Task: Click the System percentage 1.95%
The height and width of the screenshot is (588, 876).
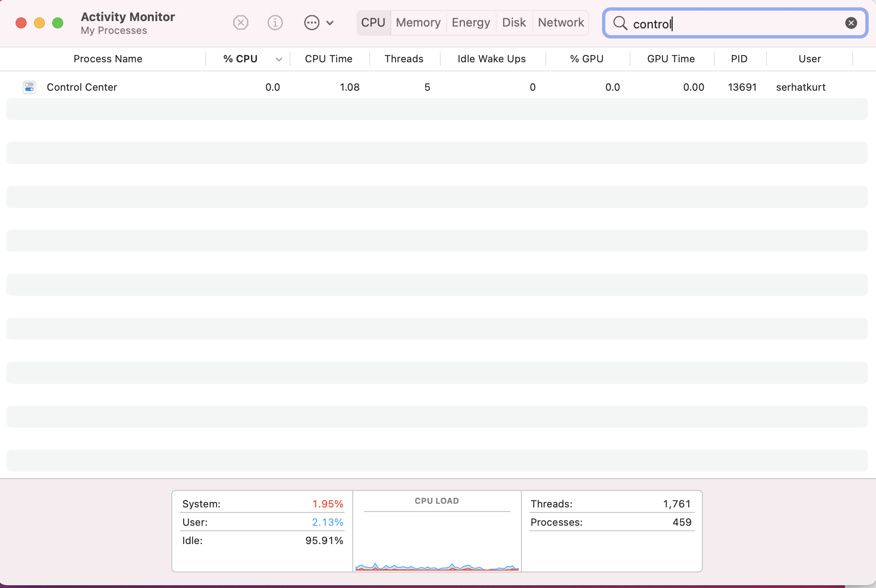Action: [x=328, y=504]
